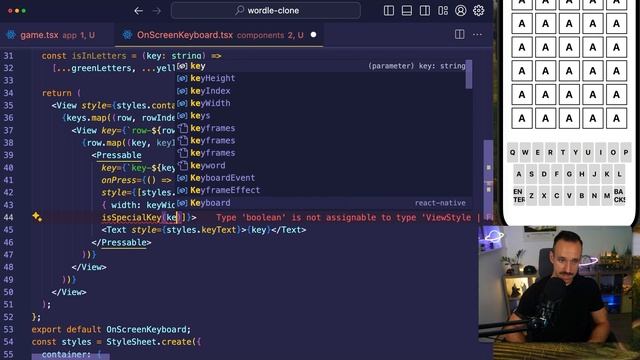Open the editor more actions menu

pyautogui.click(x=477, y=35)
